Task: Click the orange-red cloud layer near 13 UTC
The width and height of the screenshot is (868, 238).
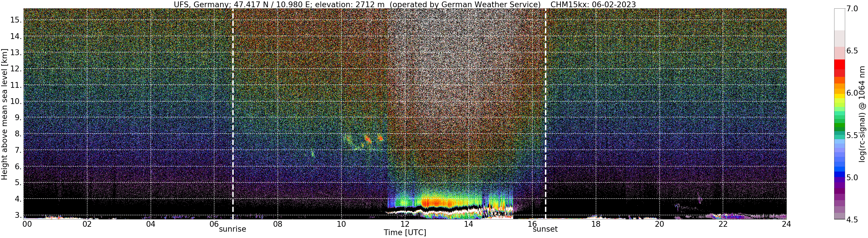Action: tap(438, 203)
